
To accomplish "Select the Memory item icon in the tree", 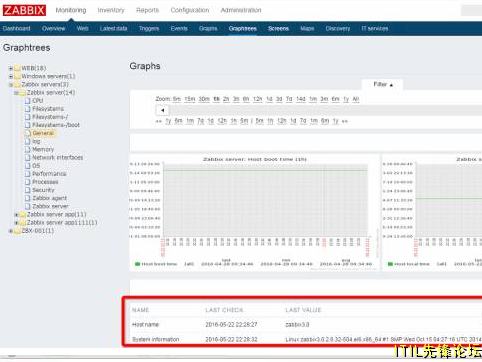I will 28,149.
